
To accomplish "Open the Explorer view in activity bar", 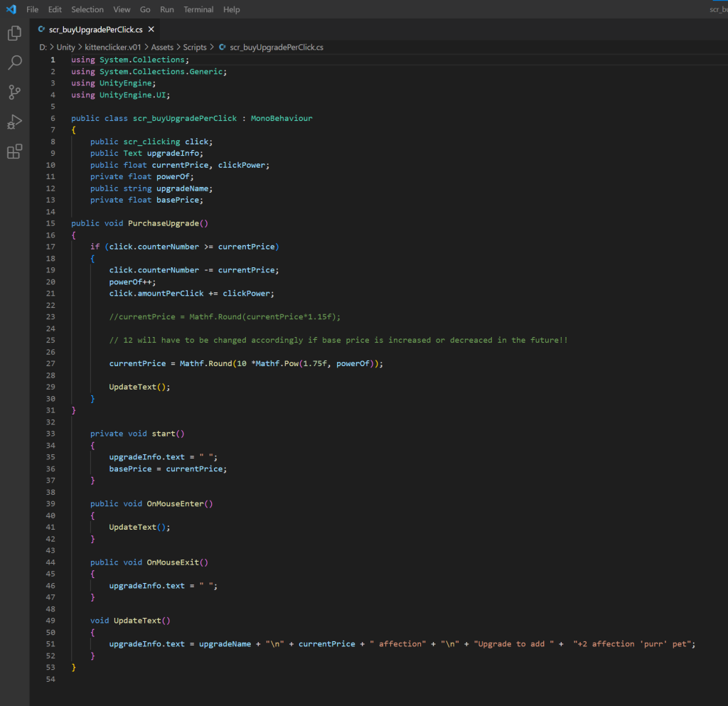I will tap(14, 33).
